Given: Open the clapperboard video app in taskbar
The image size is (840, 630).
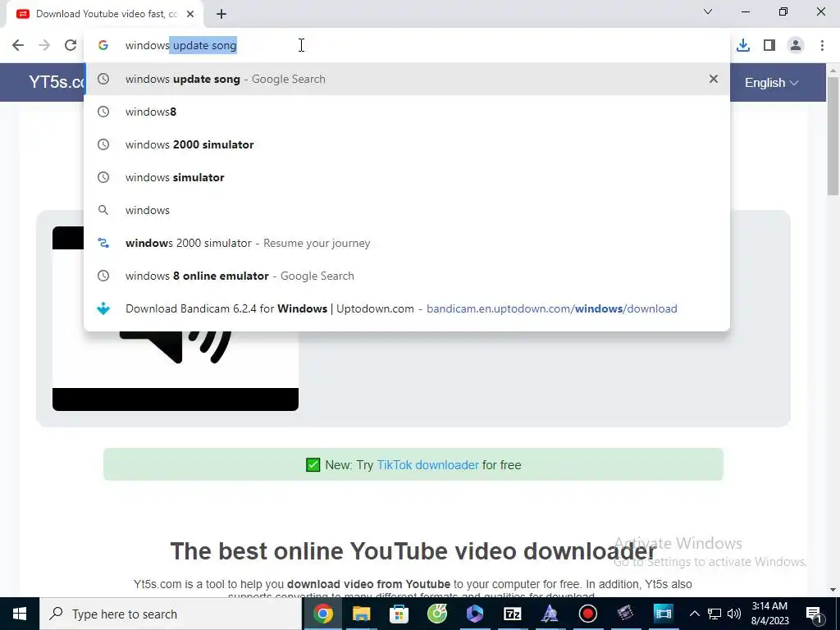Looking at the screenshot, I should coord(625,614).
